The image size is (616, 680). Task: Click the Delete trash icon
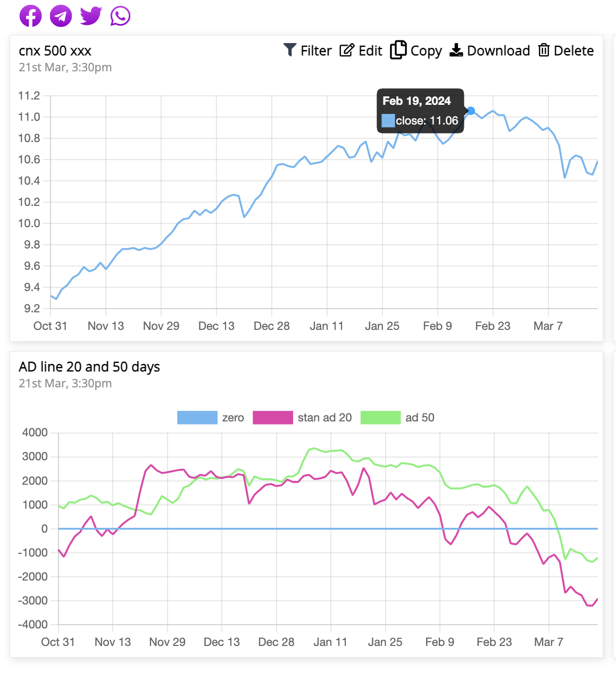pos(544,50)
